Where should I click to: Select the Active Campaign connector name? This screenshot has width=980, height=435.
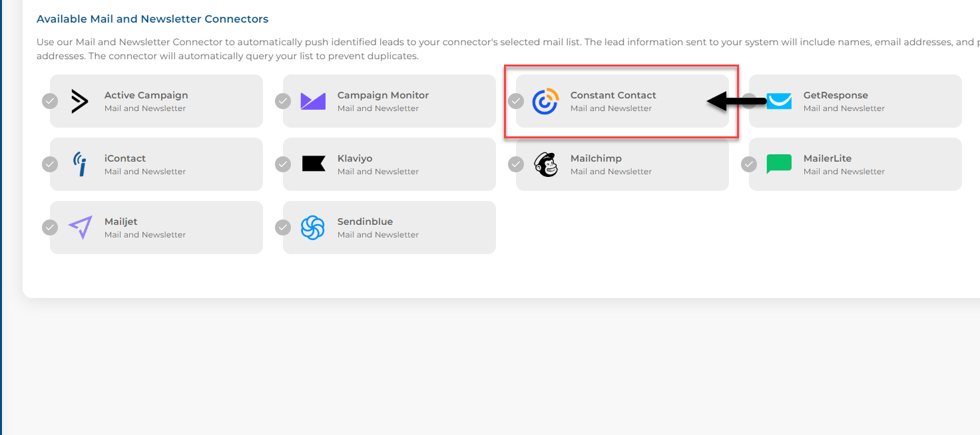click(x=146, y=95)
